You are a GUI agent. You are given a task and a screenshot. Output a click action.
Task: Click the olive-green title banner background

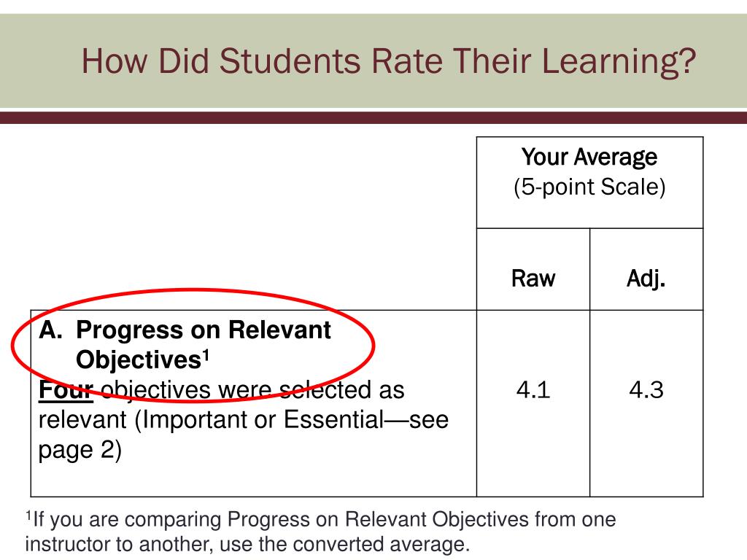click(373, 61)
